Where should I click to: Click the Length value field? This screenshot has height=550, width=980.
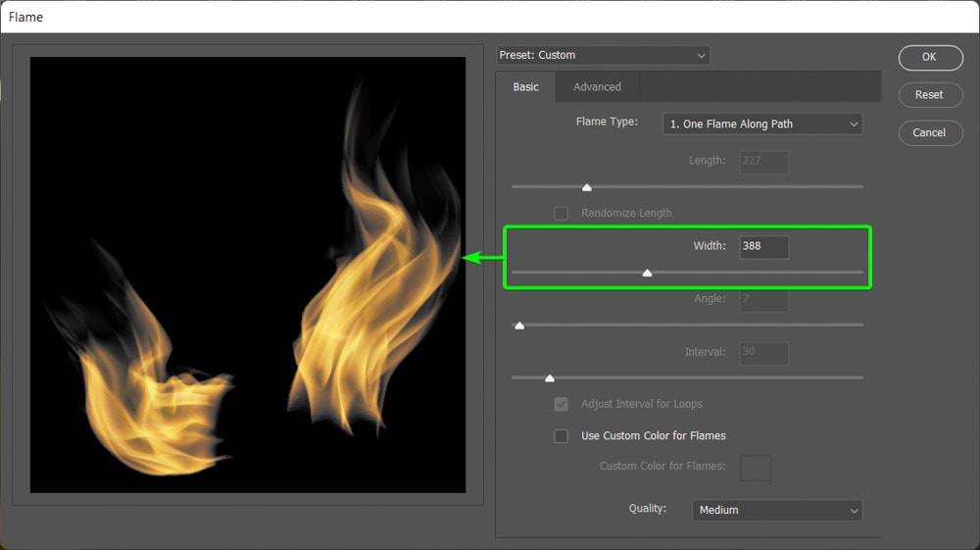tap(763, 162)
